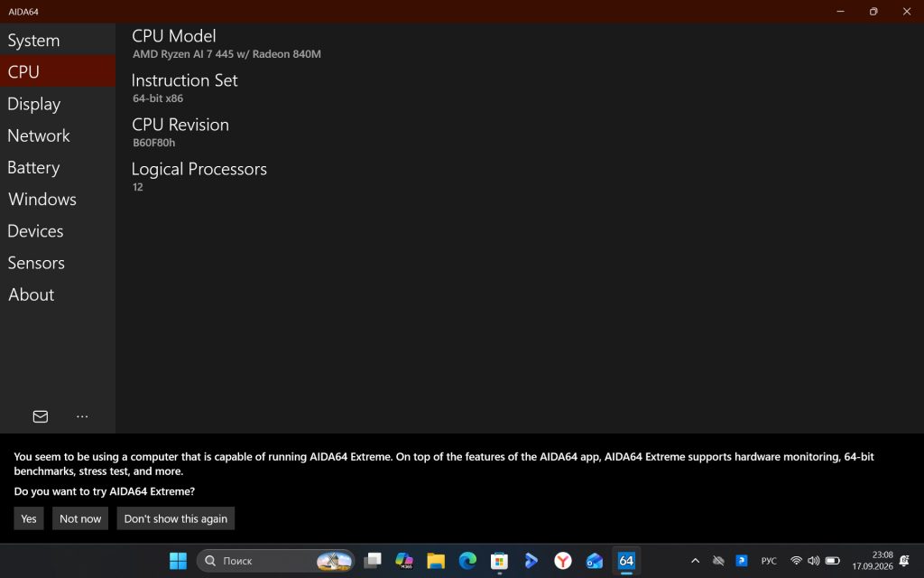Screen dimensions: 924x578
Task: Open Microsoft Store from taskbar
Action: point(499,561)
